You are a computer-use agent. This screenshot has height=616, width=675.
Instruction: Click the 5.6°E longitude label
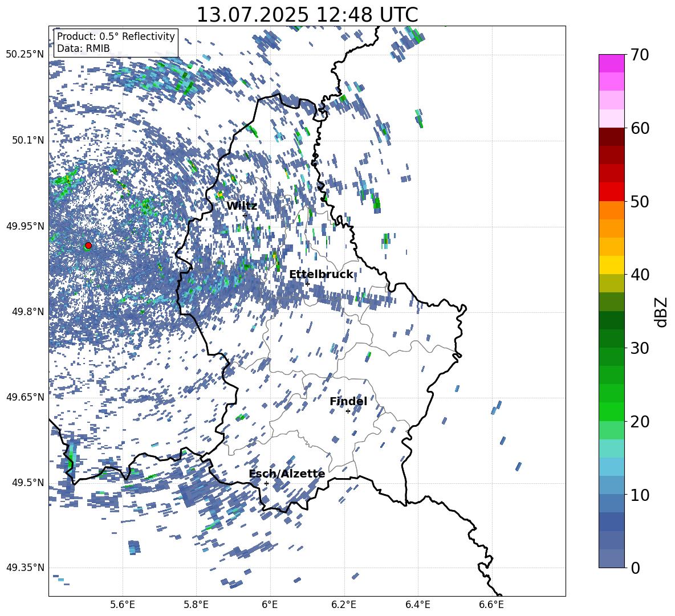123,605
